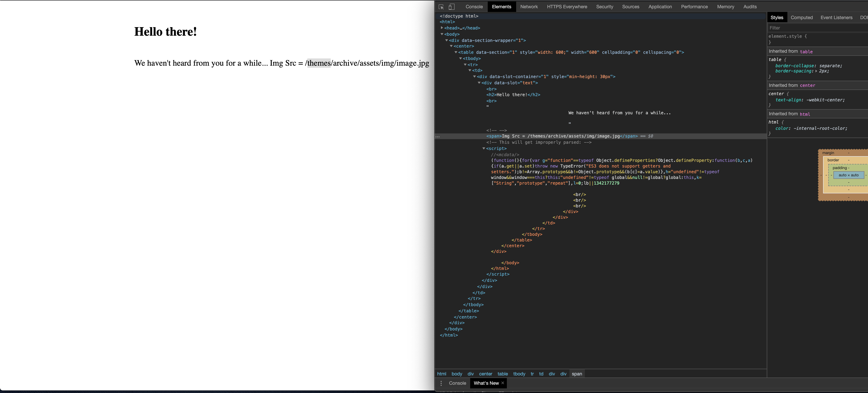Open the Application tab

pyautogui.click(x=660, y=7)
